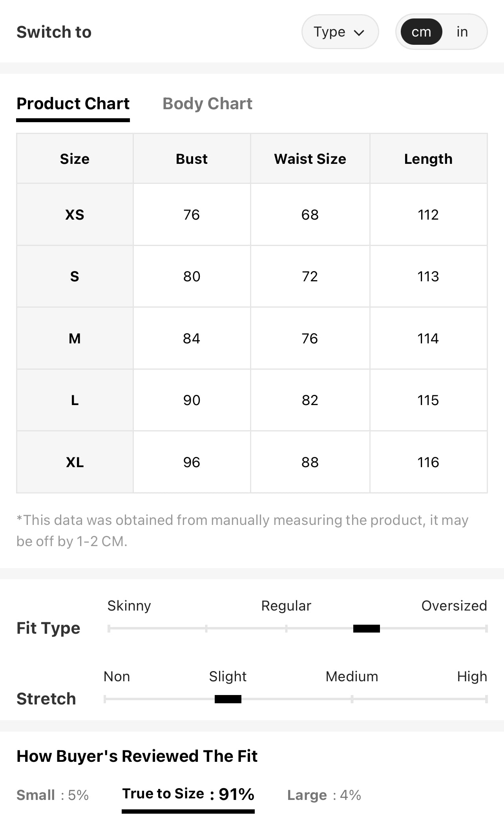Click the Waist Size column header
Screen dimensions: 504x818
pos(310,159)
